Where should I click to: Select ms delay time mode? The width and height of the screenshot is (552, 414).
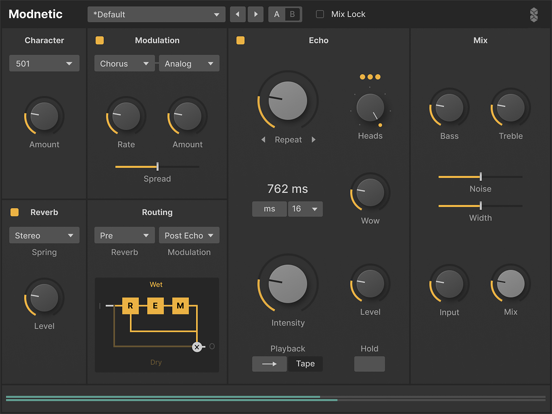point(269,209)
